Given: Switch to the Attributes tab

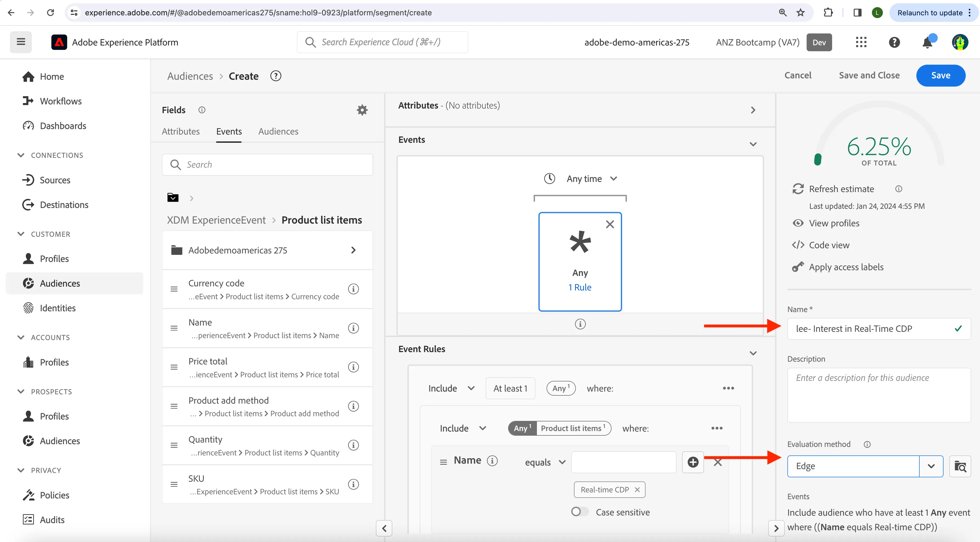Looking at the screenshot, I should click(180, 132).
